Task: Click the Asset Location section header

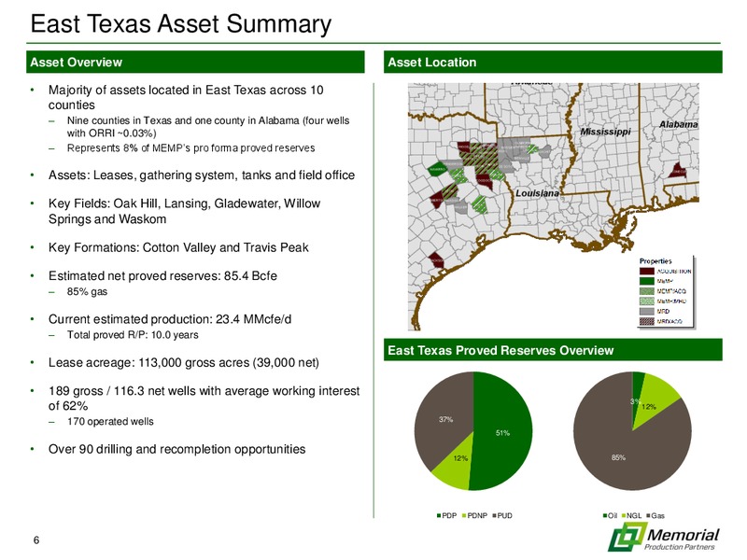Action: pos(553,62)
